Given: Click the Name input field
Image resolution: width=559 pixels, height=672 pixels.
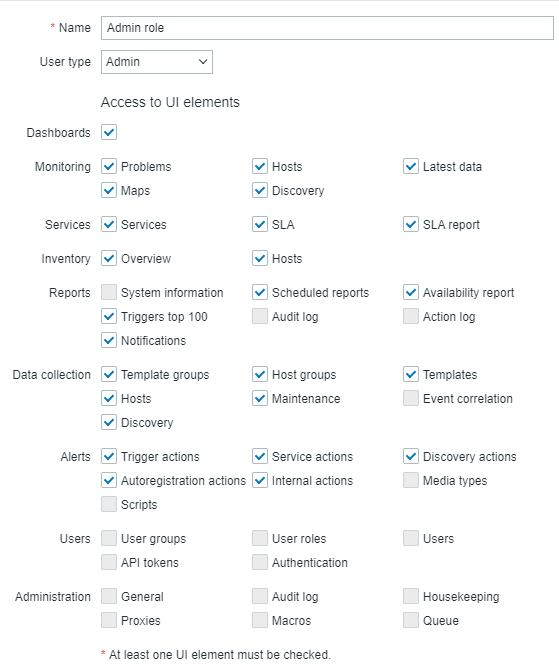Looking at the screenshot, I should click(327, 28).
